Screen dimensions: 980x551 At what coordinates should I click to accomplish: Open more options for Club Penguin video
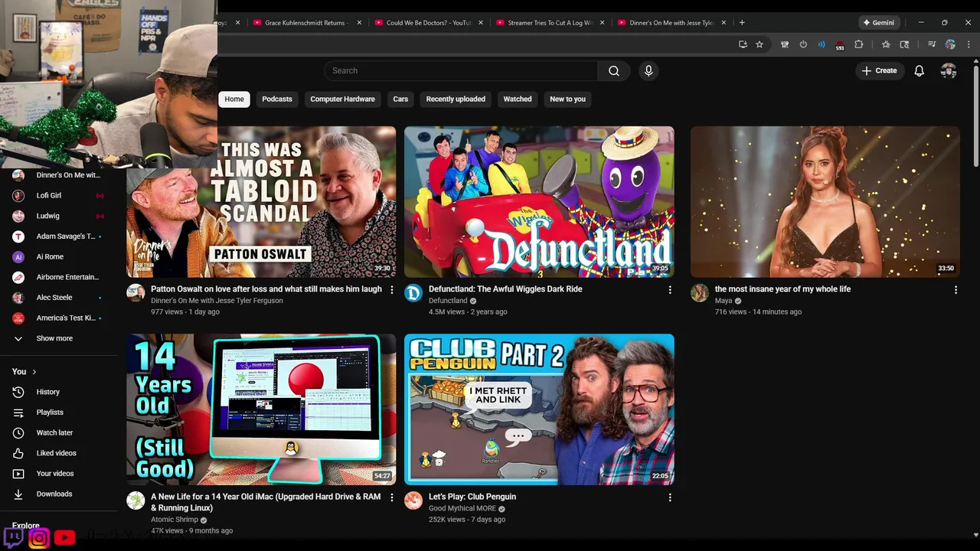tap(670, 497)
